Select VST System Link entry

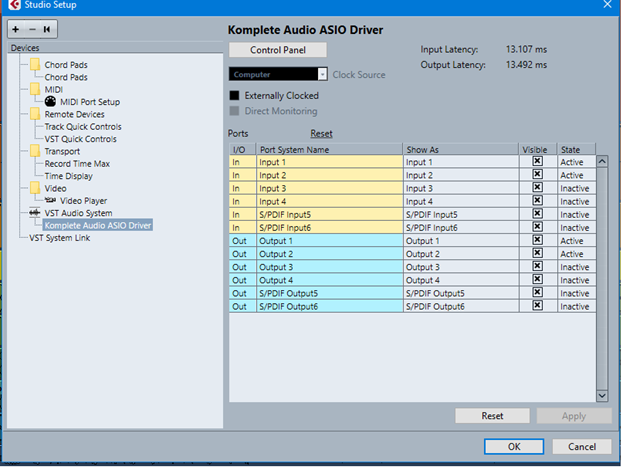point(60,238)
